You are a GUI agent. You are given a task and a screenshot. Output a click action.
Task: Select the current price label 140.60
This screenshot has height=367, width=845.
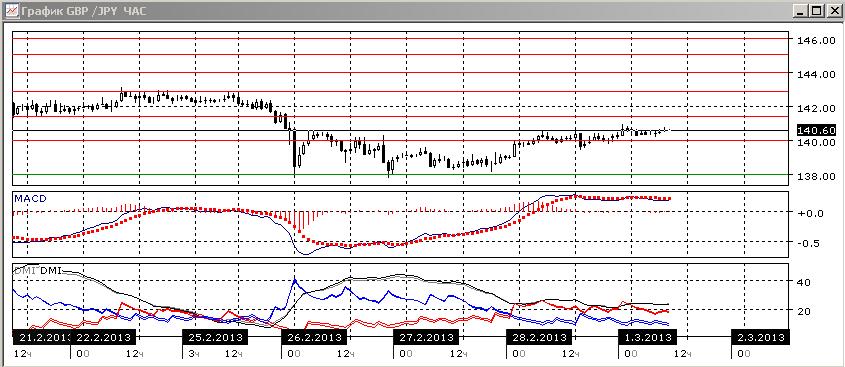coord(817,131)
